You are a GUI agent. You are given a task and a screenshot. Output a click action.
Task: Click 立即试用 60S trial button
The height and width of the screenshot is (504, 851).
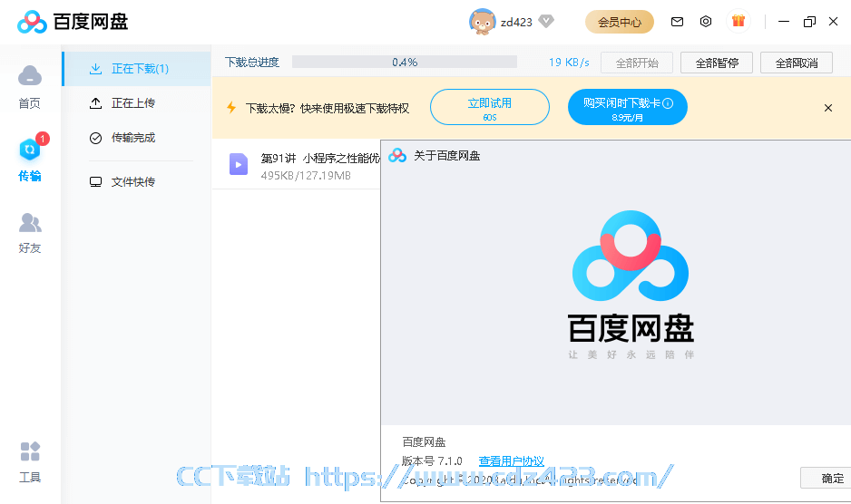pyautogui.click(x=490, y=108)
